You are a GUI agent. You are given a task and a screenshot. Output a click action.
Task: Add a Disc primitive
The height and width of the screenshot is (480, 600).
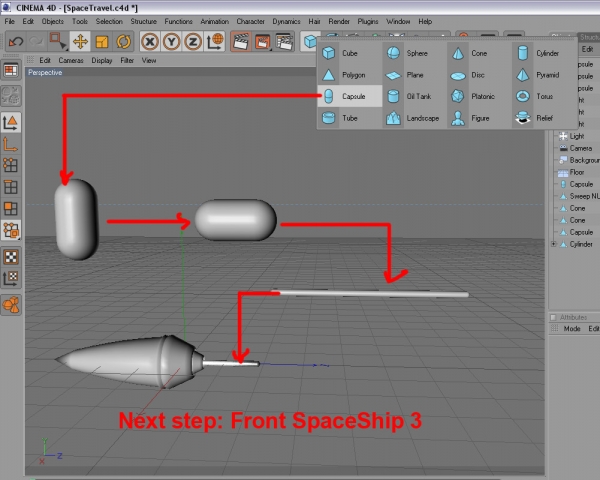479,75
